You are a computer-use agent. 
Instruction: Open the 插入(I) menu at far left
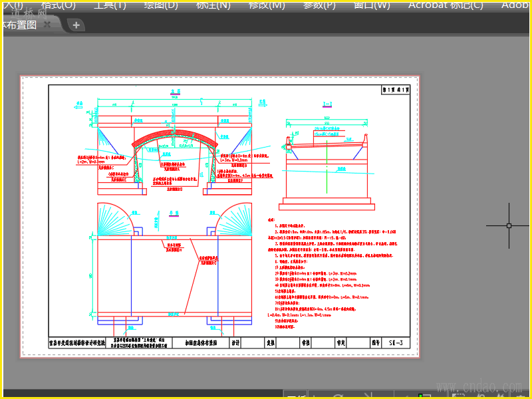coord(12,5)
